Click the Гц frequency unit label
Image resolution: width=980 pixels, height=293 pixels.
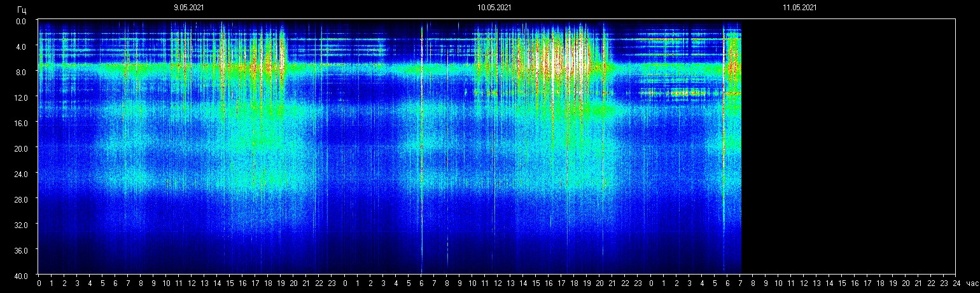point(22,9)
